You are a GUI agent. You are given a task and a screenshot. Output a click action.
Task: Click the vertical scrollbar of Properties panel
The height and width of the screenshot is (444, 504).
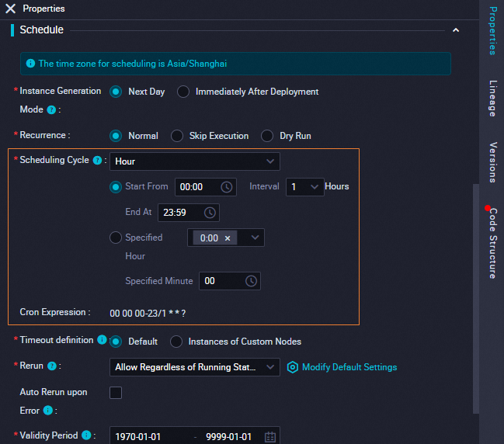pos(476,299)
